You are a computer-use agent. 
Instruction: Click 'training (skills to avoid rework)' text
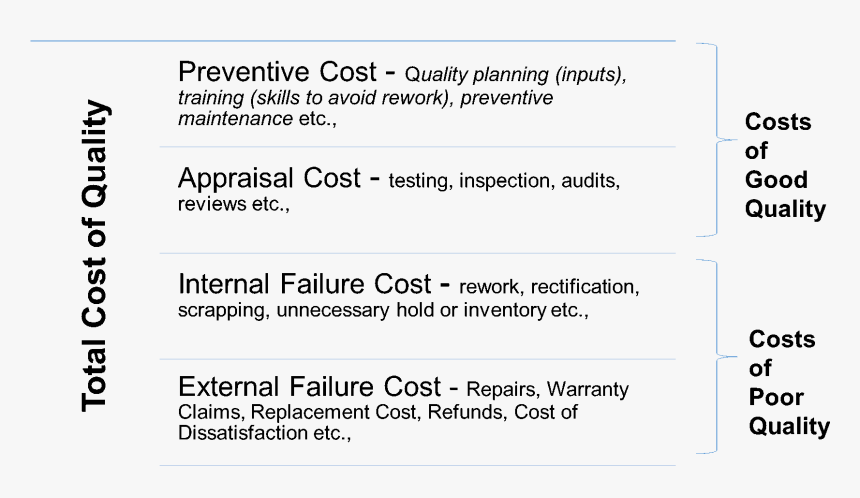(315, 98)
